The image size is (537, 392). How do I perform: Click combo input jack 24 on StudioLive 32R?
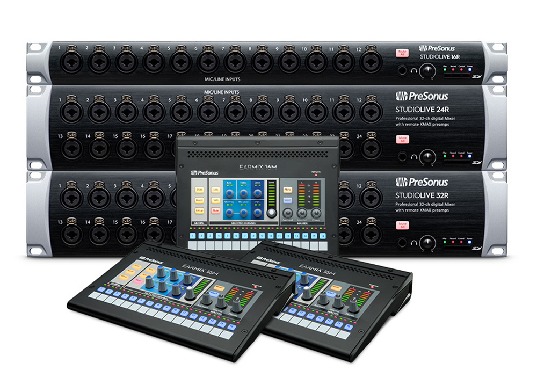click(x=371, y=233)
